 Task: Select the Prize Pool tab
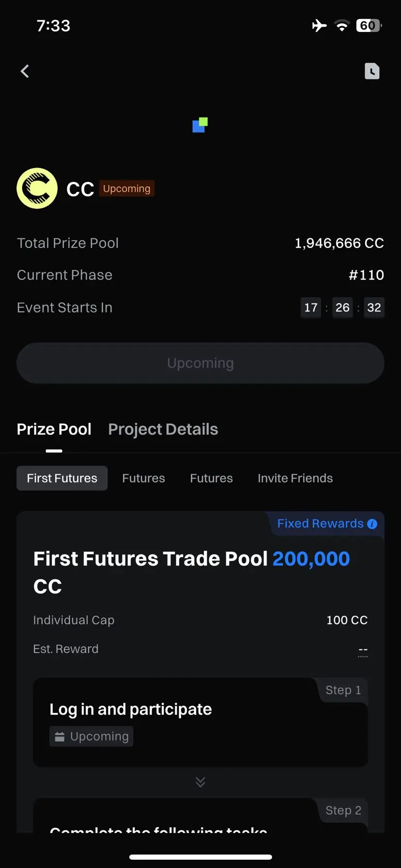pyautogui.click(x=54, y=429)
